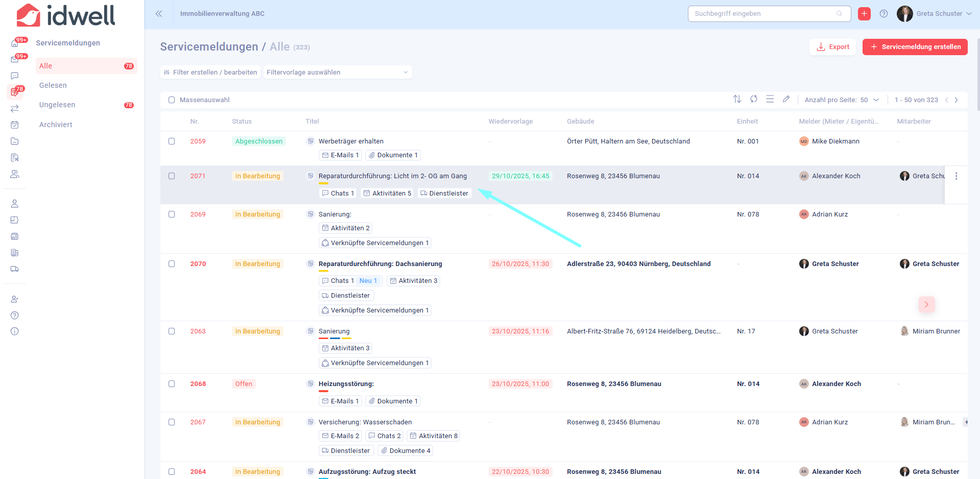Click the Servicemeldung erstellen button

coord(915,47)
